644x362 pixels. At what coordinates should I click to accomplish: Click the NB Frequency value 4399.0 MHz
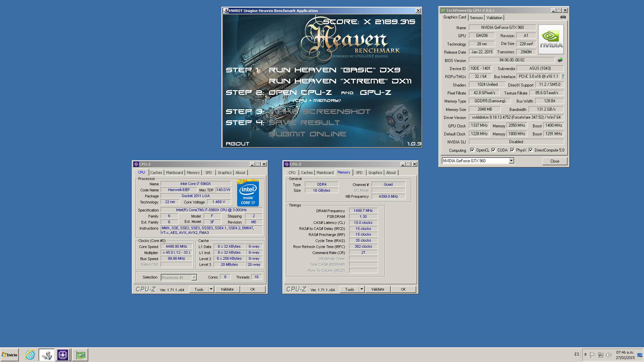(x=388, y=196)
